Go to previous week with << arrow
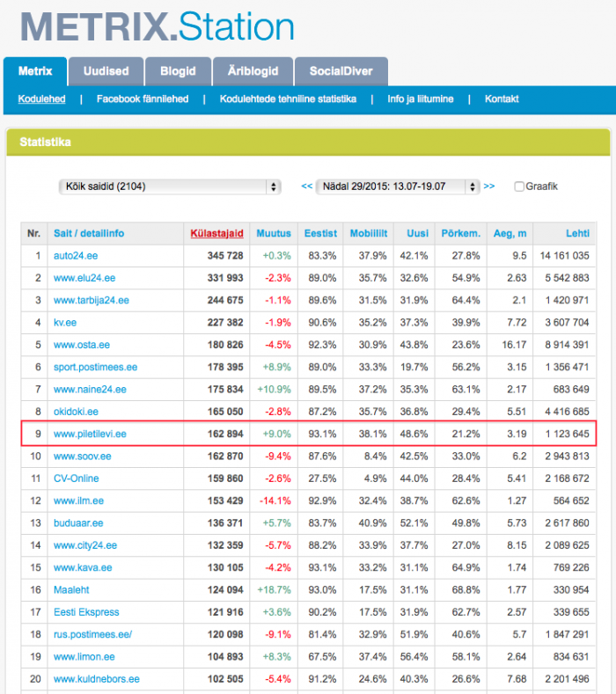616x694 pixels. (x=306, y=186)
